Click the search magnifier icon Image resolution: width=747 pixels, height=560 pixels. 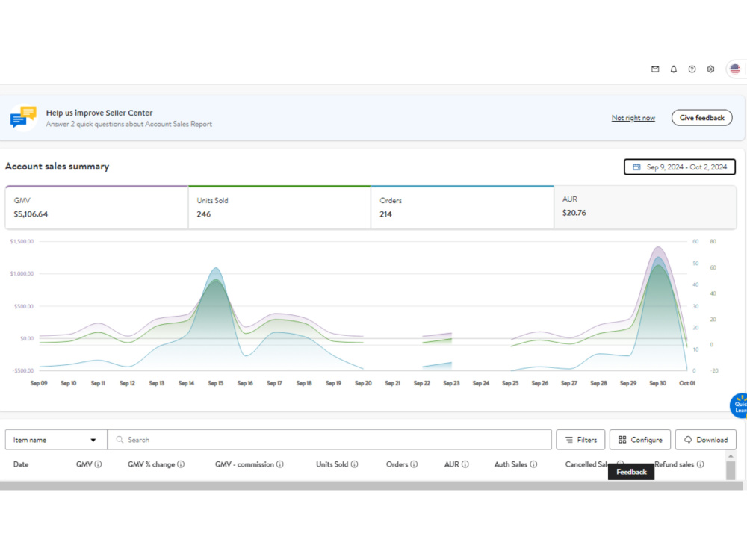(x=120, y=440)
